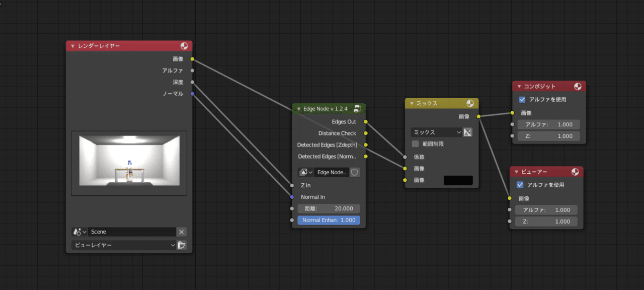Viewport: 644px width, 290px height.
Task: Collapse the レンダーレイヤー node
Action: (72, 46)
